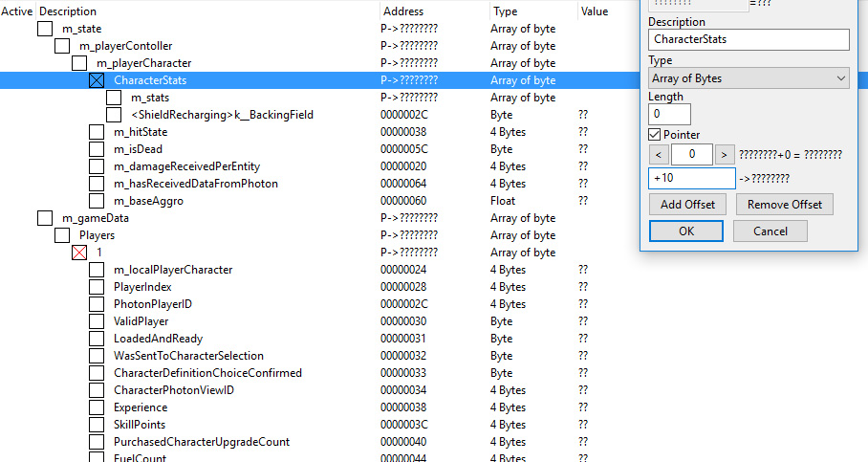
Task: Enable the m_playerContoller entry checkbox
Action: pos(62,46)
